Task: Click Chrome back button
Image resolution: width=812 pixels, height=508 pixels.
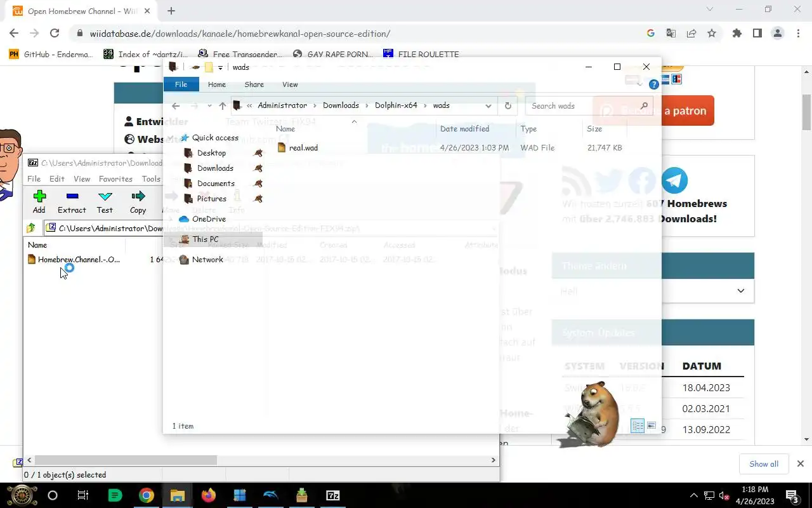Action: pos(14,34)
